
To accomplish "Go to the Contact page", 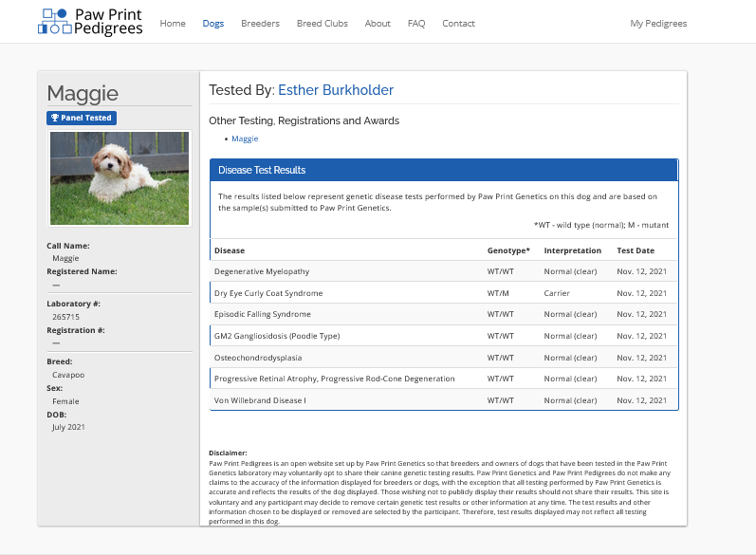I will tap(458, 24).
